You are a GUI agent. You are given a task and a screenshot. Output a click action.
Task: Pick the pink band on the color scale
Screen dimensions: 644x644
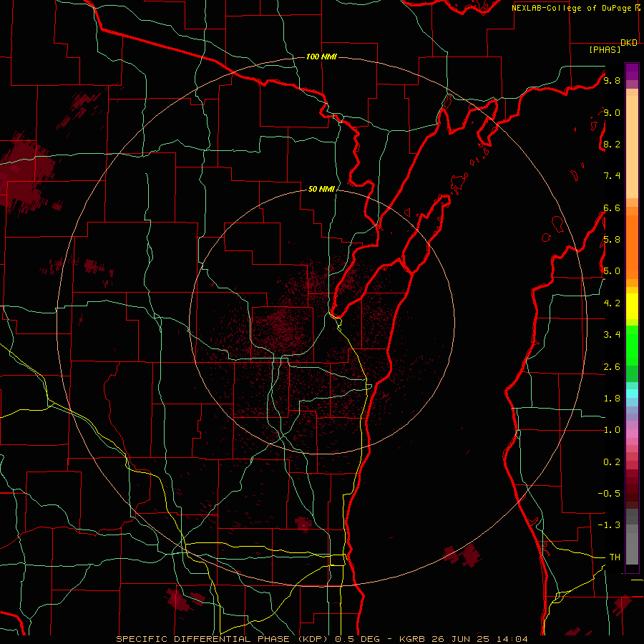[632, 434]
